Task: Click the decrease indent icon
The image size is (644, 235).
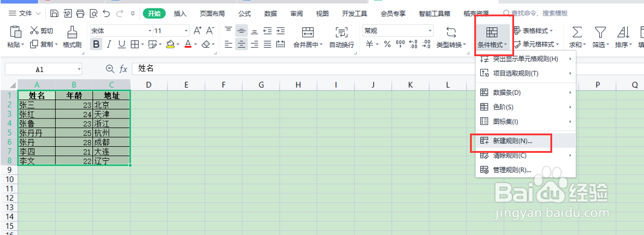Action: (x=268, y=31)
